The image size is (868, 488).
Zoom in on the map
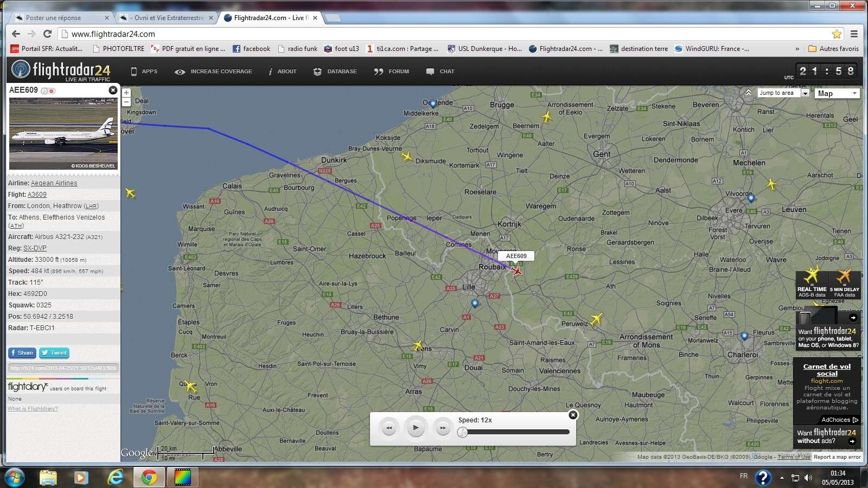(x=126, y=93)
